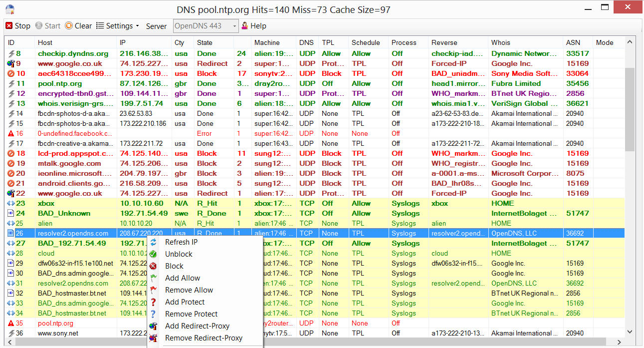Open the Settings dropdown menu
Viewport: 644px width, 348px height.
(118, 26)
